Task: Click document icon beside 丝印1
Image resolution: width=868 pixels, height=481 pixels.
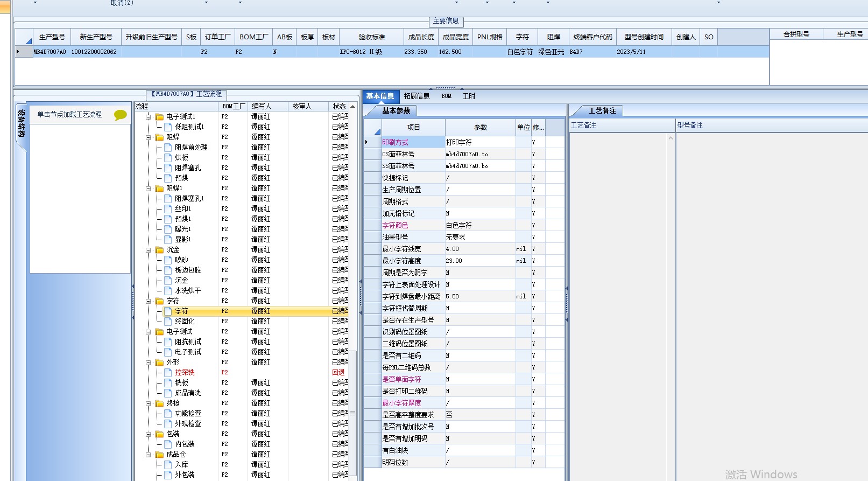Action: tap(168, 208)
